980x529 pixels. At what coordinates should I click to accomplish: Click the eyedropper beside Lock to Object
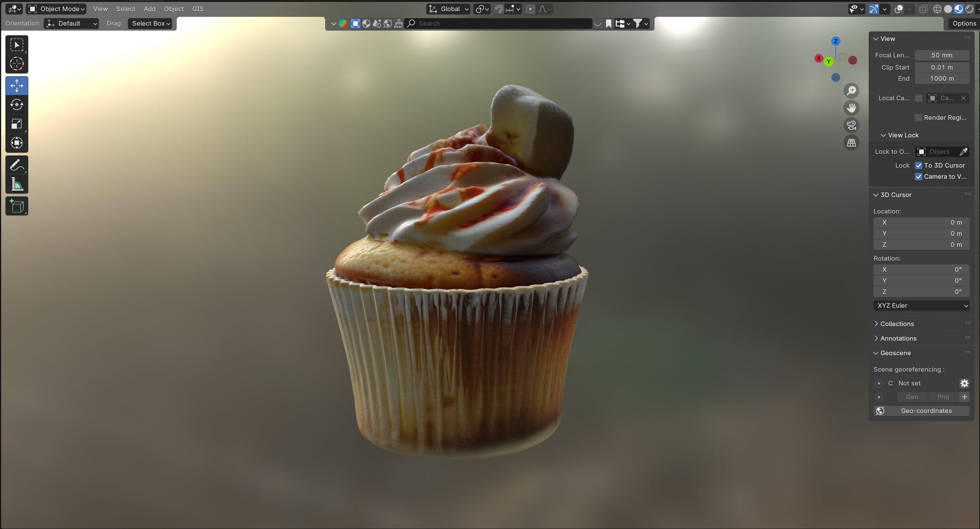tap(963, 152)
